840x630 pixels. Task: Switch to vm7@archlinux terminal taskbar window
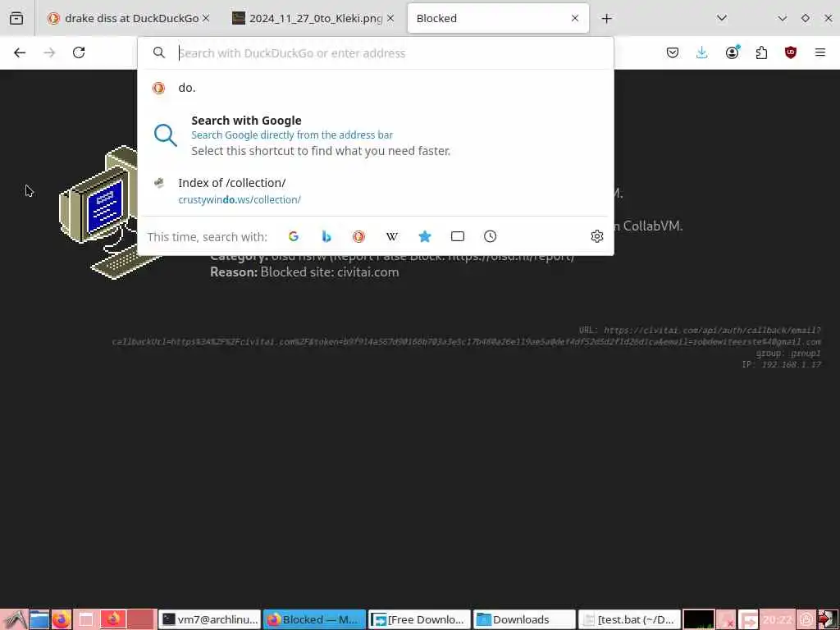coord(210,619)
